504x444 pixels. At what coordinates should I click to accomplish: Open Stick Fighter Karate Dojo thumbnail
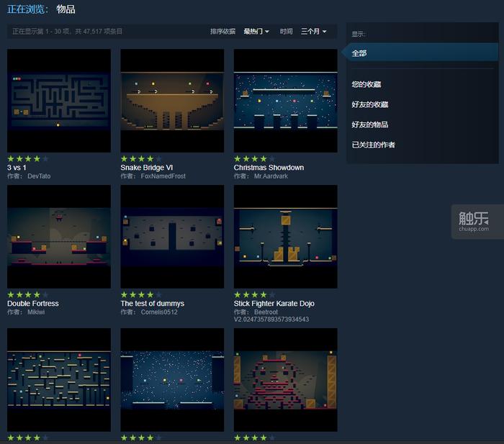pos(285,236)
